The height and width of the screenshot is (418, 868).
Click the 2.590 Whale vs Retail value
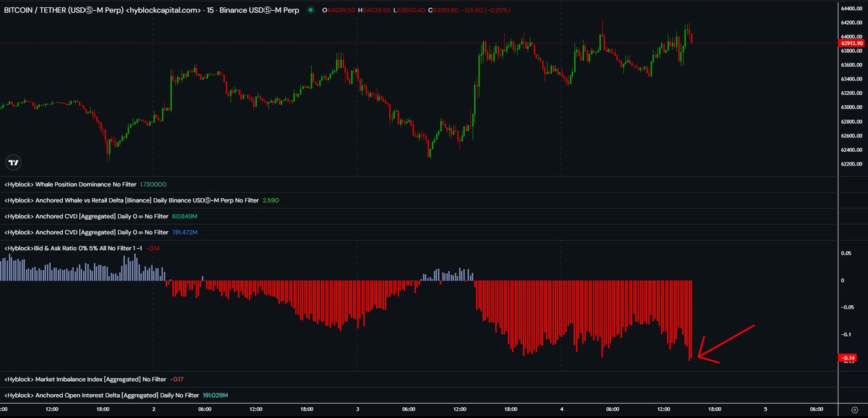(271, 200)
